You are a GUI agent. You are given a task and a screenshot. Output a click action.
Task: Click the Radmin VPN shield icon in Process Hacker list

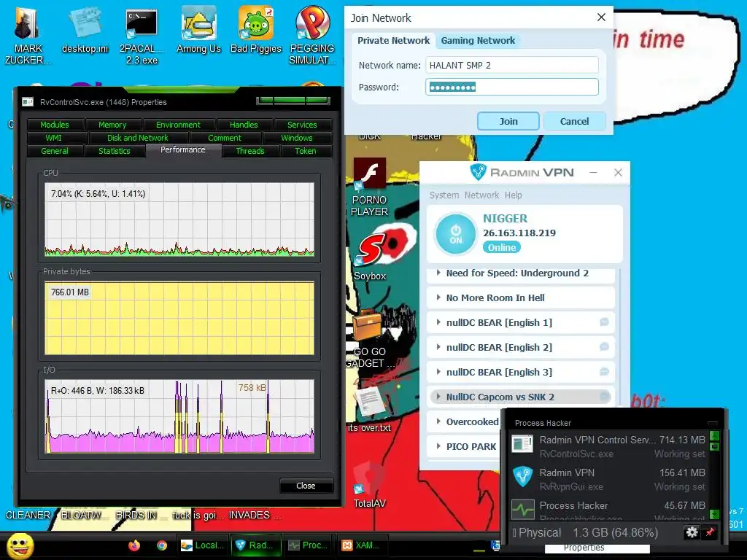click(522, 477)
